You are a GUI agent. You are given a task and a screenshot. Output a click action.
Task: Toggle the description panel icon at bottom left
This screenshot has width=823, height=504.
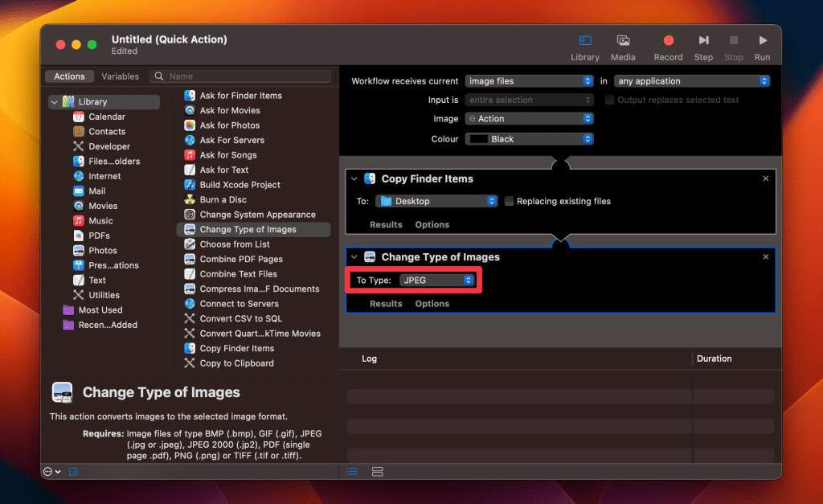73,472
